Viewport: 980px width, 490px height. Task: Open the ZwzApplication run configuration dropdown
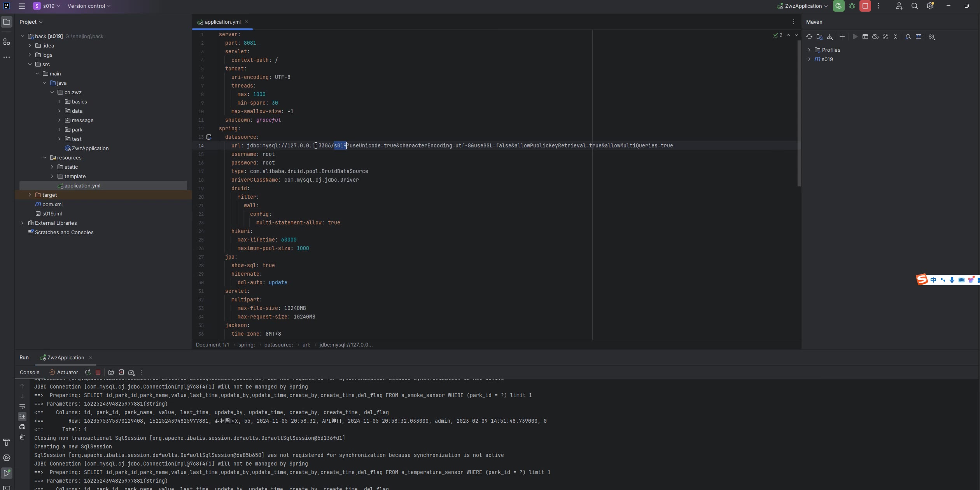coord(803,6)
